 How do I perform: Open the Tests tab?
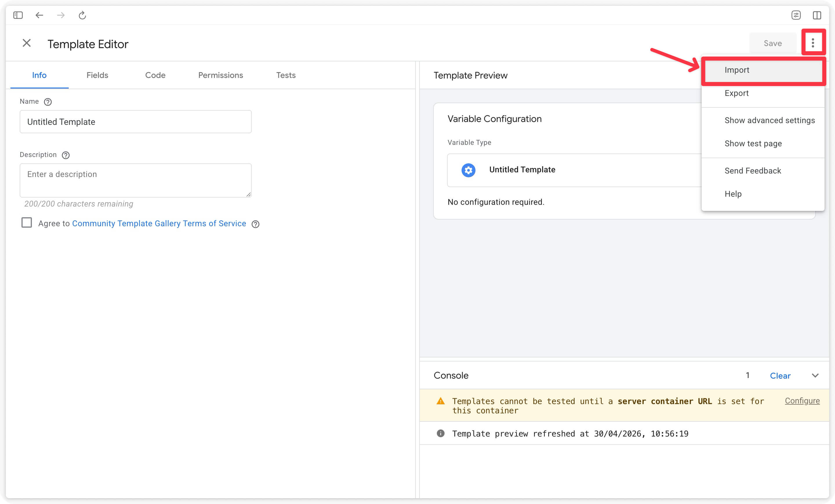286,75
